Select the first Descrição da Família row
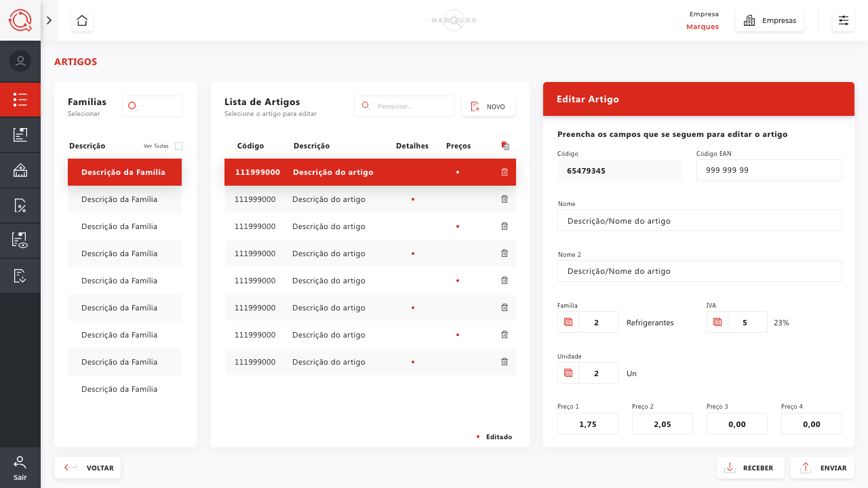 [x=125, y=172]
